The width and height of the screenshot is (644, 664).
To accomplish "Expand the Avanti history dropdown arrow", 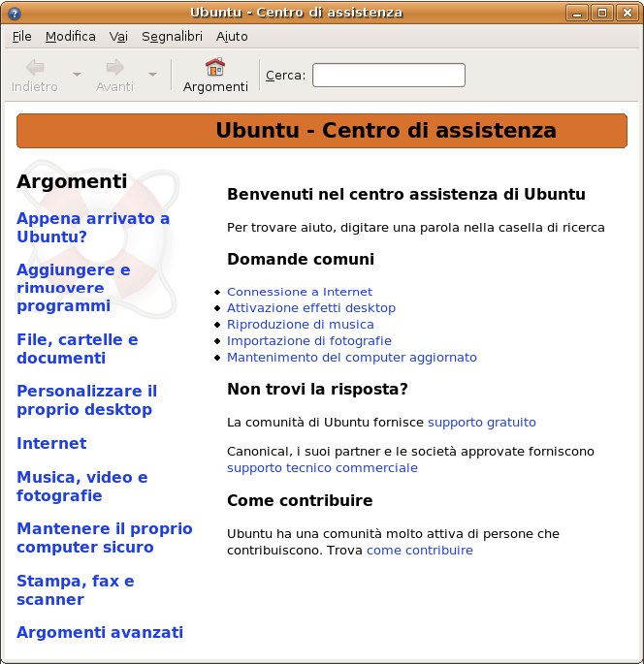I will click(152, 75).
